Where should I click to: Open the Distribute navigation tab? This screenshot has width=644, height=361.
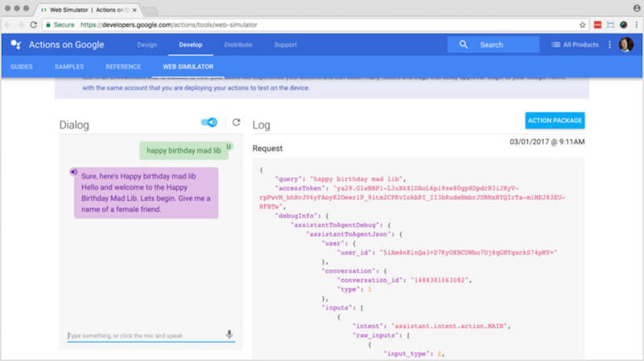coord(238,45)
